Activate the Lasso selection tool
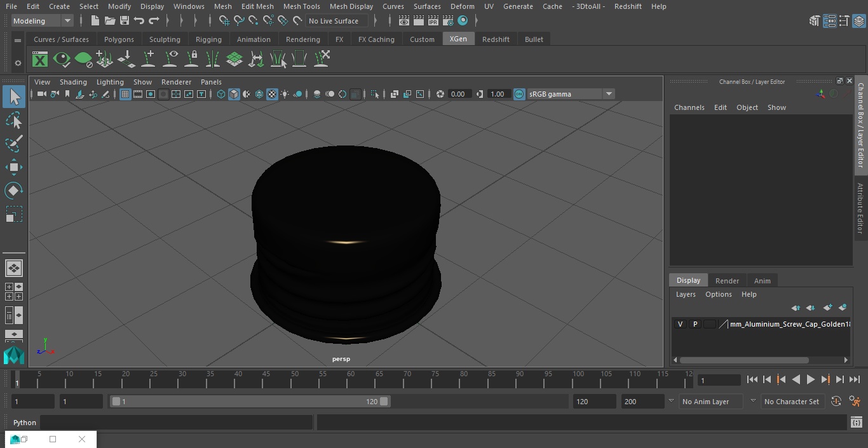 14,121
